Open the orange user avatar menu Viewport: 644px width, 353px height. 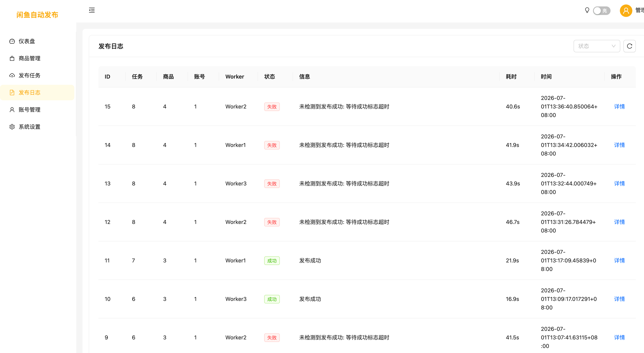point(626,10)
